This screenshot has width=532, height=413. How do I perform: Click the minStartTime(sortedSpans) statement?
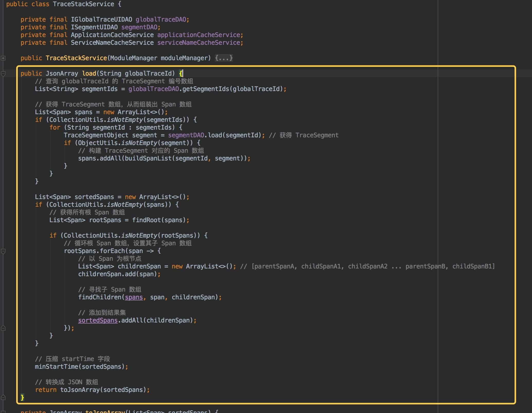click(x=81, y=367)
